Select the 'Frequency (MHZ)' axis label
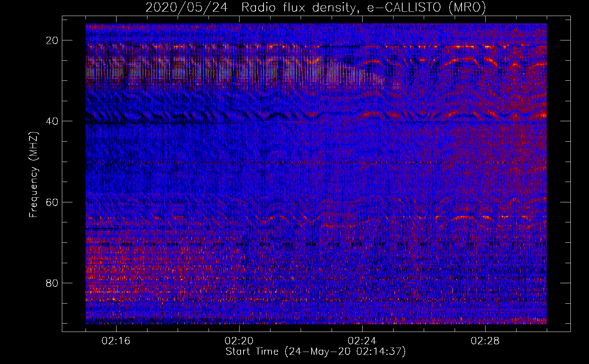 pos(33,175)
